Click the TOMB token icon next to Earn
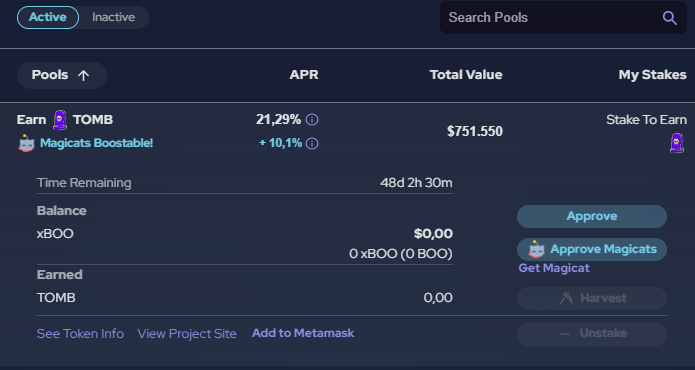This screenshot has width=695, height=370. (60, 120)
